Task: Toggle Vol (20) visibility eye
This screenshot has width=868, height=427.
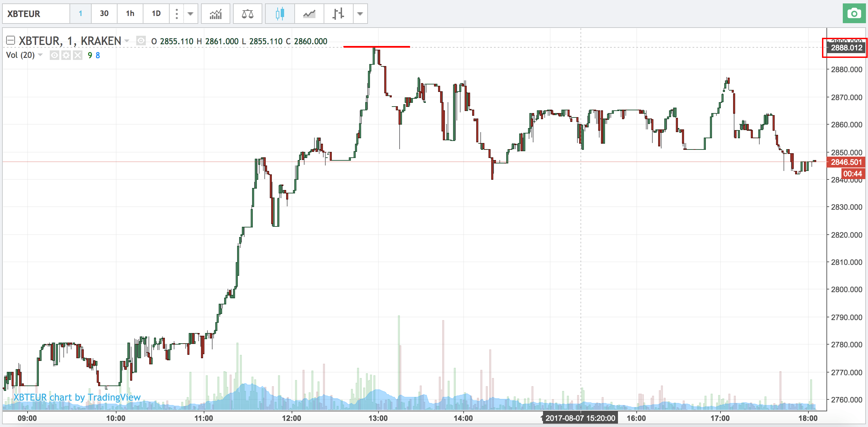Action: pos(55,55)
